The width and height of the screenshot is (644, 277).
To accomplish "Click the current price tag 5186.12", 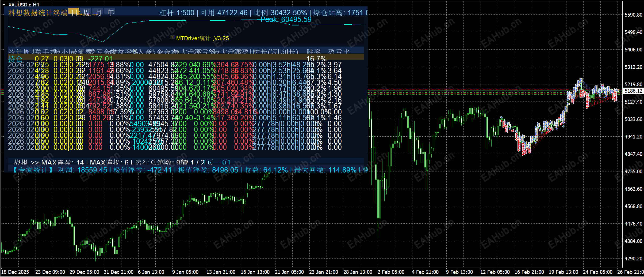I will pyautogui.click(x=633, y=91).
